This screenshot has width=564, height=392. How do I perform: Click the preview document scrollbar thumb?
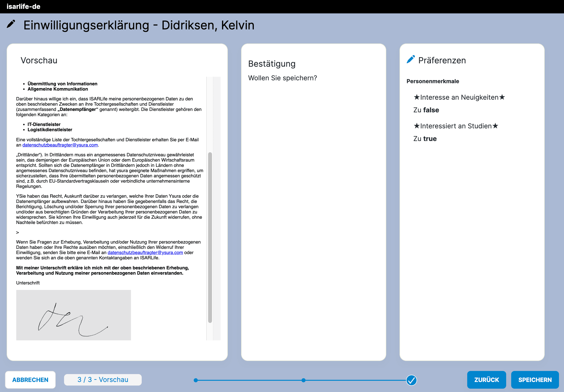210,237
